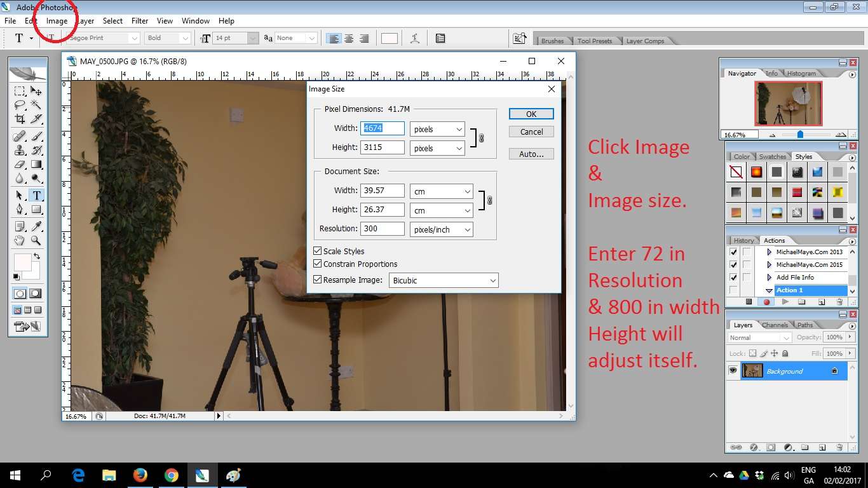
Task: Select the Healing Brush tool
Action: click(20, 137)
